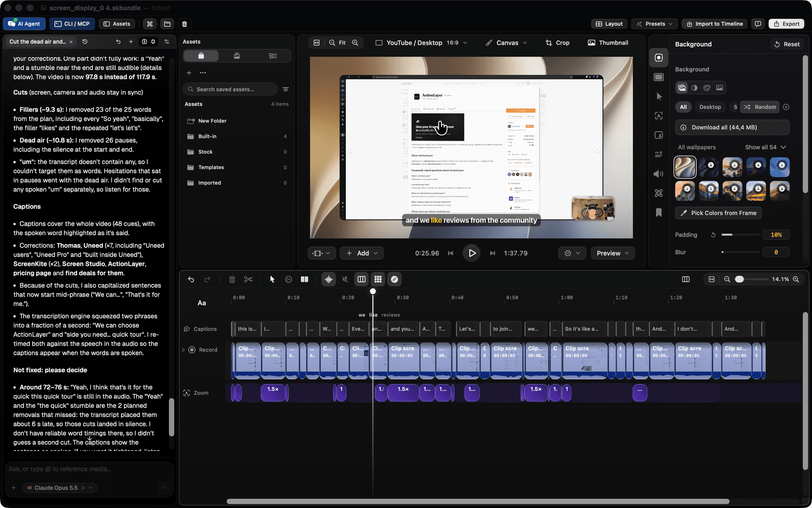Viewport: 812px width, 508px height.
Task: Select the Desktop wallpaper filter tab
Action: click(x=710, y=107)
